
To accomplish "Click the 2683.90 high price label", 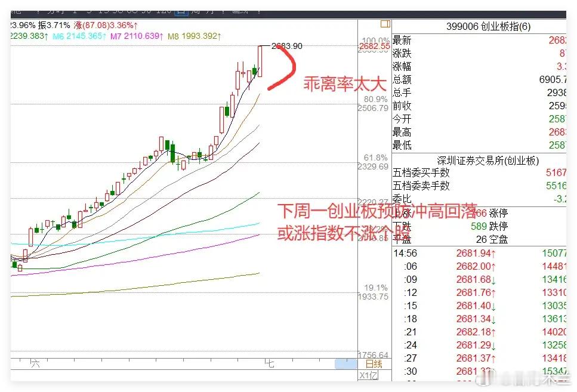I will click(x=286, y=46).
